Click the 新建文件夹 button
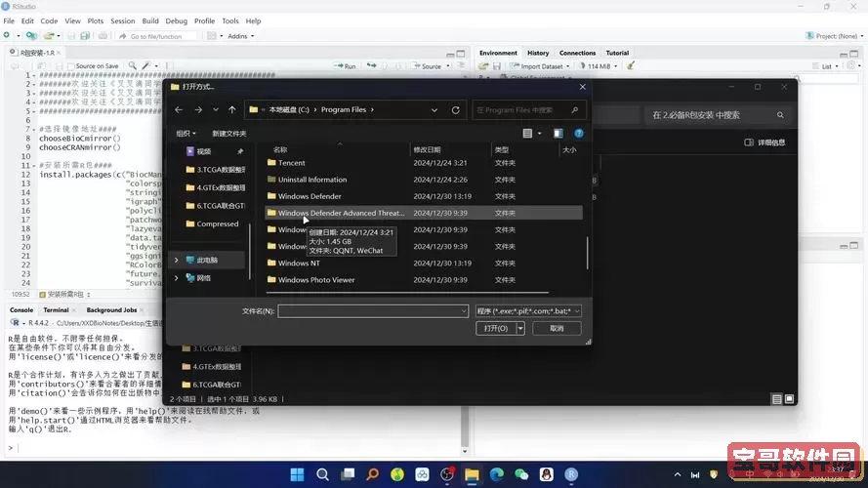 229,134
